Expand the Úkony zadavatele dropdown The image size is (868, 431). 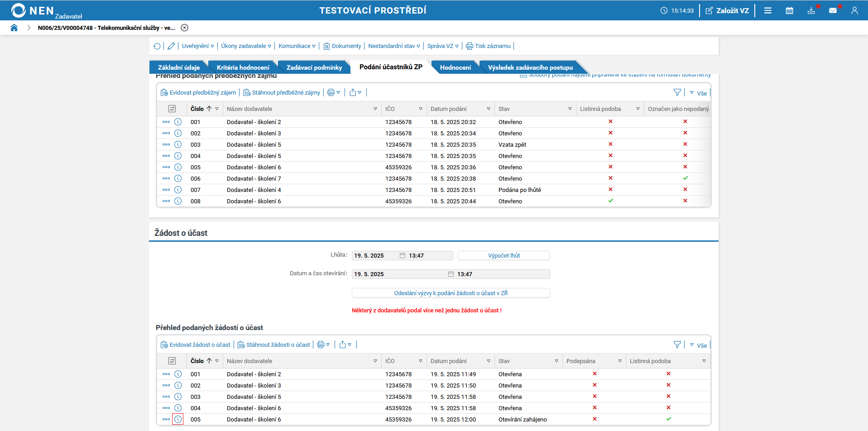click(x=246, y=46)
